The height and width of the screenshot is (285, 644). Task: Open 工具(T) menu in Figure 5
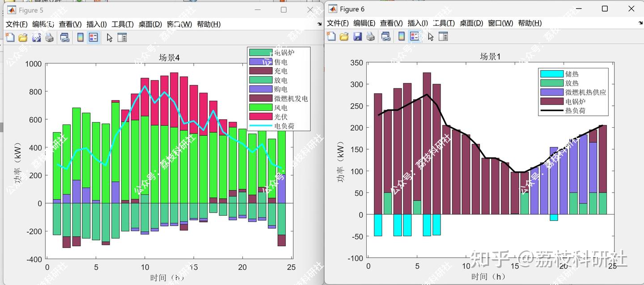[x=123, y=24]
